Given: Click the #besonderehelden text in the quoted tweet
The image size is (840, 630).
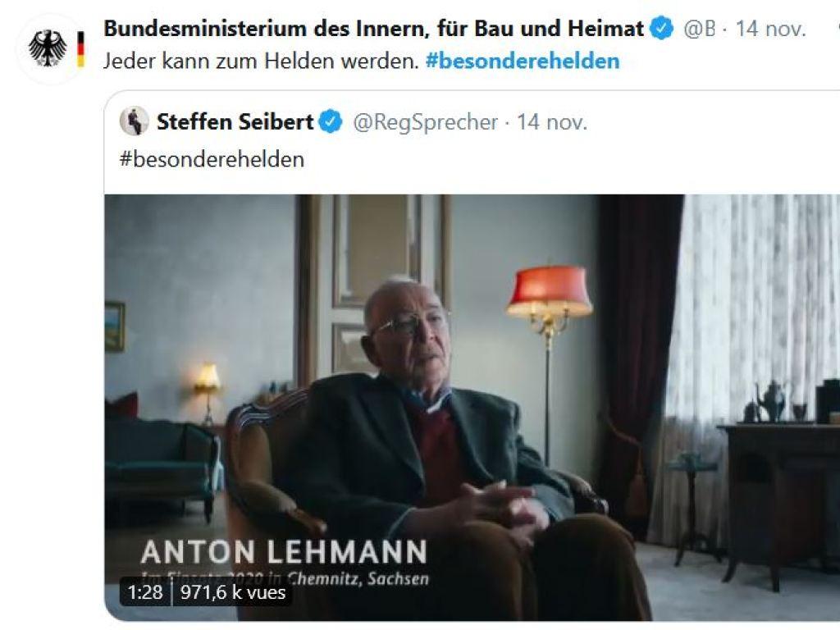Looking at the screenshot, I should pyautogui.click(x=212, y=159).
